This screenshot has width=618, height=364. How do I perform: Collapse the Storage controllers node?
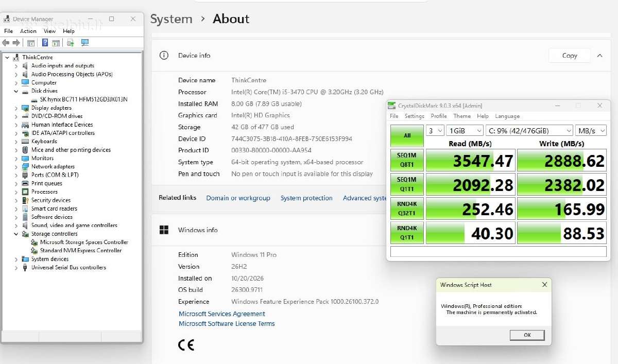(x=16, y=234)
